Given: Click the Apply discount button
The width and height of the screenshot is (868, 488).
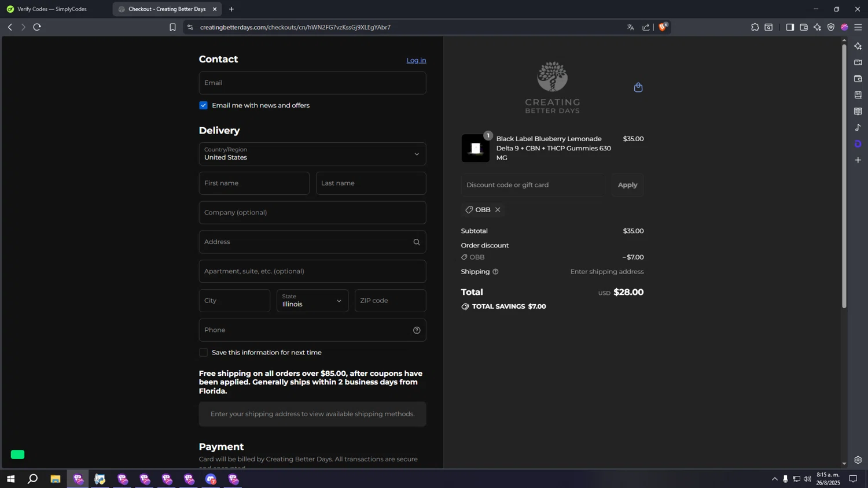Looking at the screenshot, I should (x=627, y=185).
